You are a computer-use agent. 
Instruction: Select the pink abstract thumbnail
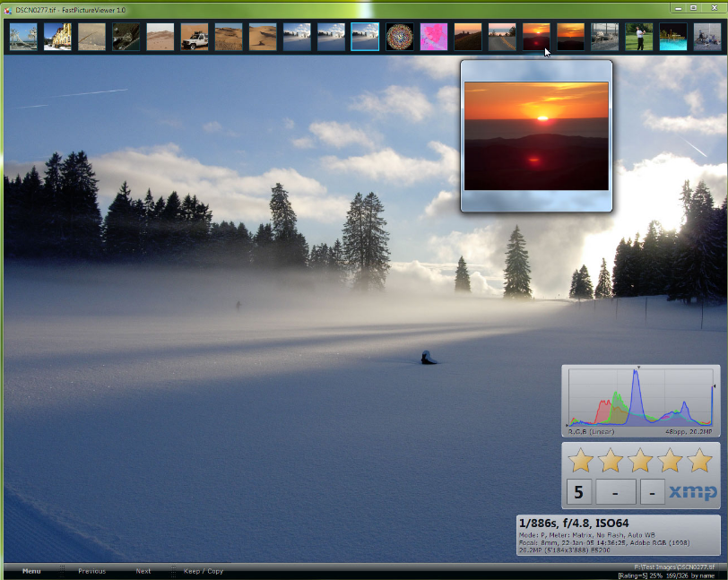coord(434,37)
